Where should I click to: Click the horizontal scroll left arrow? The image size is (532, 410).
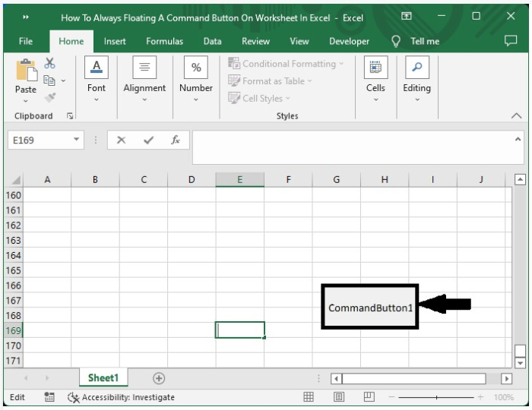pos(336,378)
